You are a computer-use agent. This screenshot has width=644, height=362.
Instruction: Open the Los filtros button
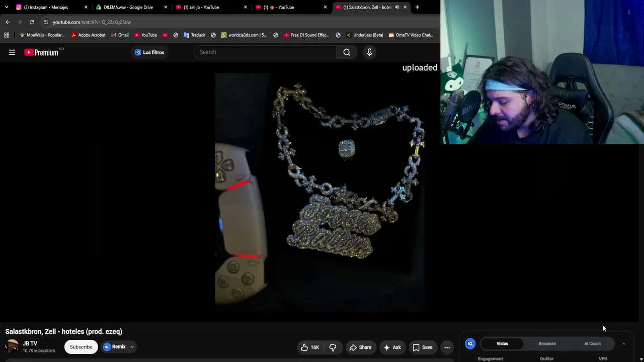coord(149,52)
